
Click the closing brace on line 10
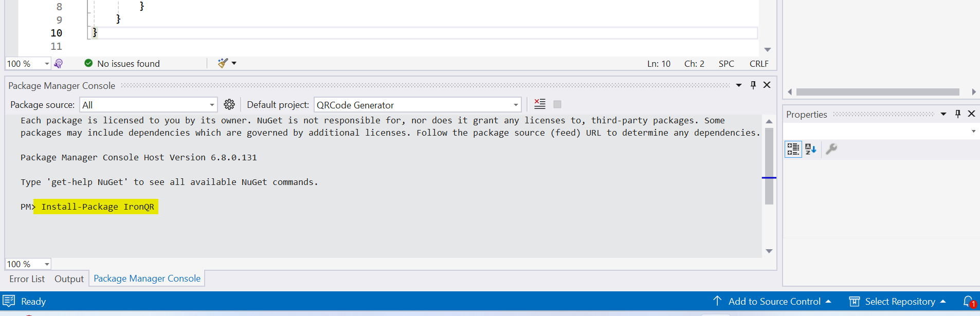95,32
